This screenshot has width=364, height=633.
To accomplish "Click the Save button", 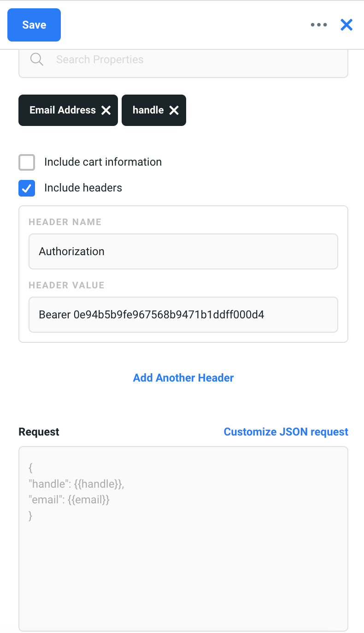I will click(x=34, y=25).
